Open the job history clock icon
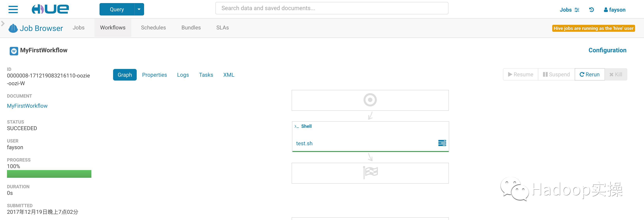Screen dimensions: 644x220 [x=591, y=10]
